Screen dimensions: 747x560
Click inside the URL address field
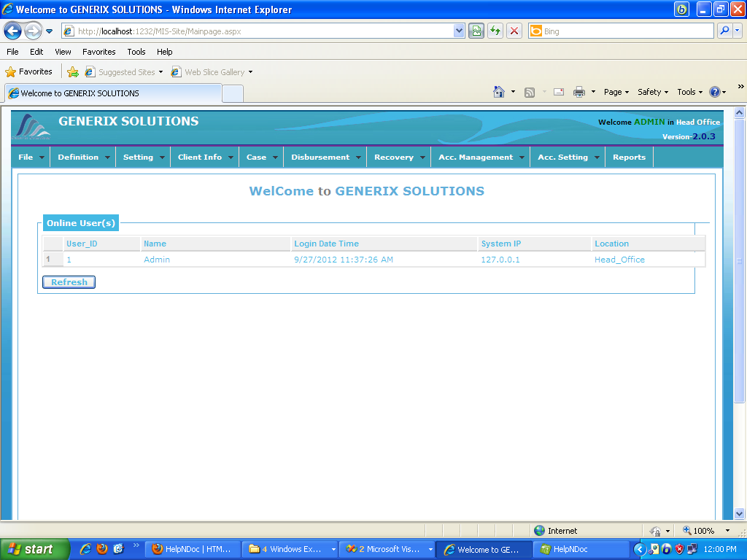263,31
